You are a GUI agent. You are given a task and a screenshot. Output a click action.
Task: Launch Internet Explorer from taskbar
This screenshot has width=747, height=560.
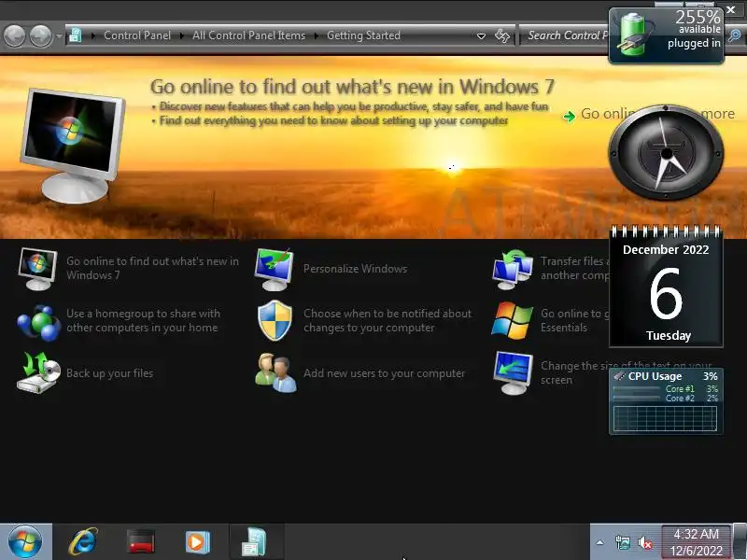pyautogui.click(x=83, y=542)
